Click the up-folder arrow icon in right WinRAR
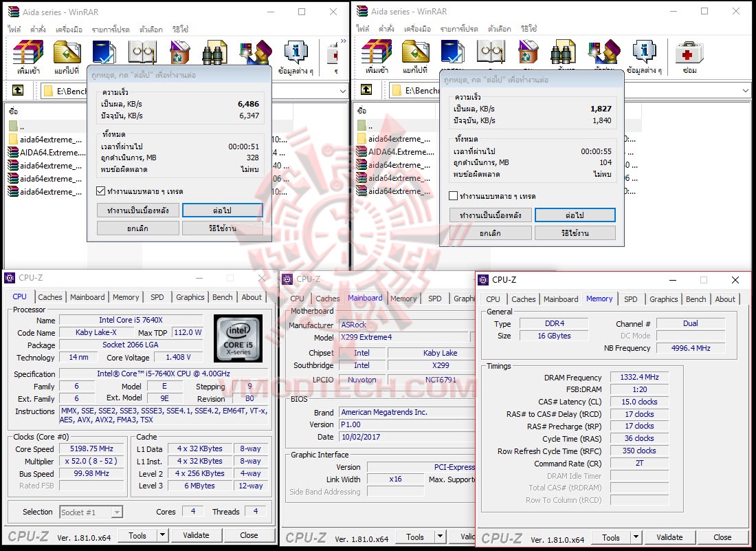This screenshot has width=756, height=551. [x=366, y=89]
